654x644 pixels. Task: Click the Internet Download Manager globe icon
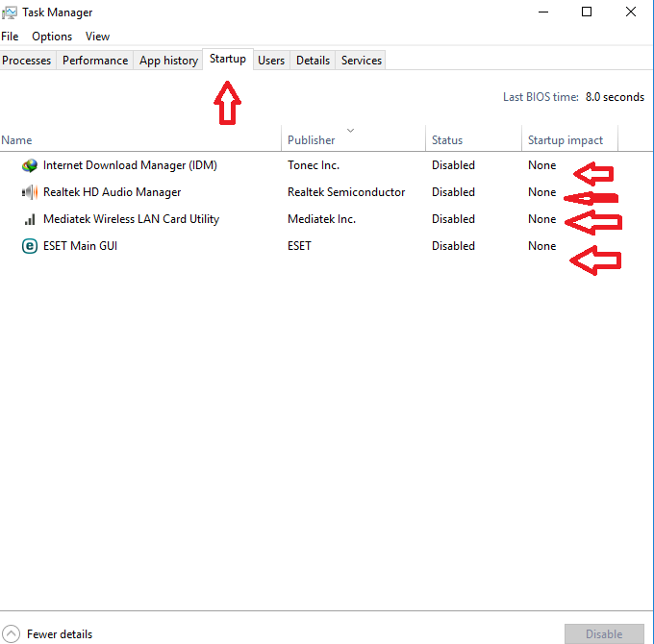(x=30, y=165)
